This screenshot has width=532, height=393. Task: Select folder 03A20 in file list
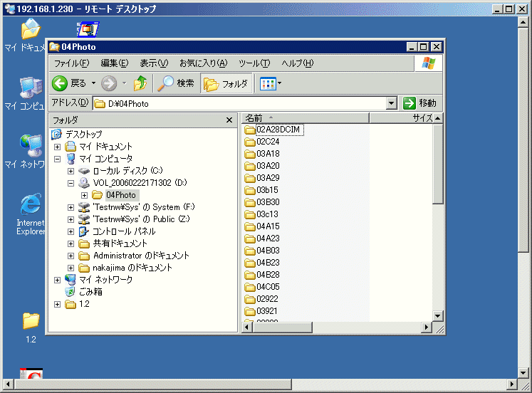[268, 166]
